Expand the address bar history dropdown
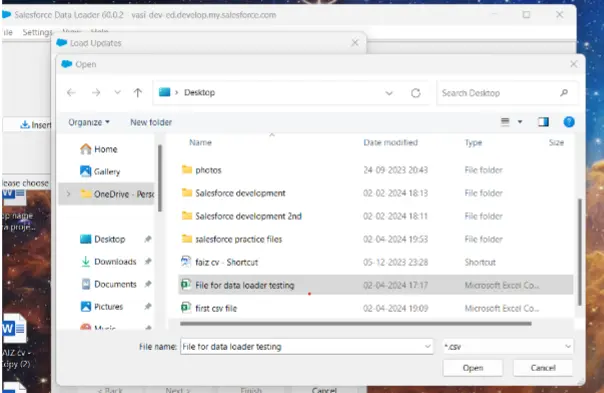Screen dimensions: 604x393 (389, 93)
